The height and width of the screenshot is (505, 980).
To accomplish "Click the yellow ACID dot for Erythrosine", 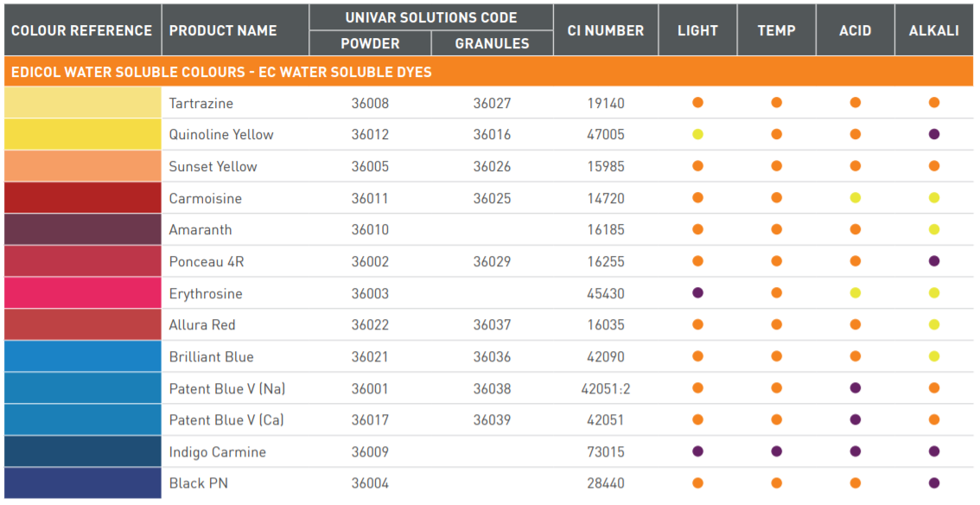I will (x=855, y=292).
